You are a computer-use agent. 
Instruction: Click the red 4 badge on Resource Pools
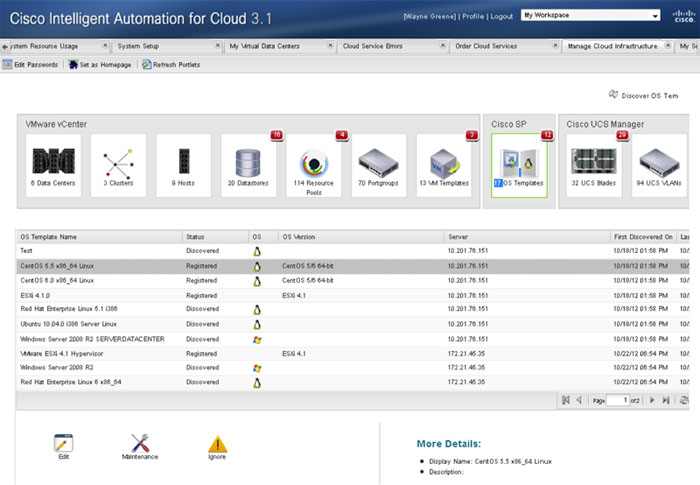coord(342,135)
